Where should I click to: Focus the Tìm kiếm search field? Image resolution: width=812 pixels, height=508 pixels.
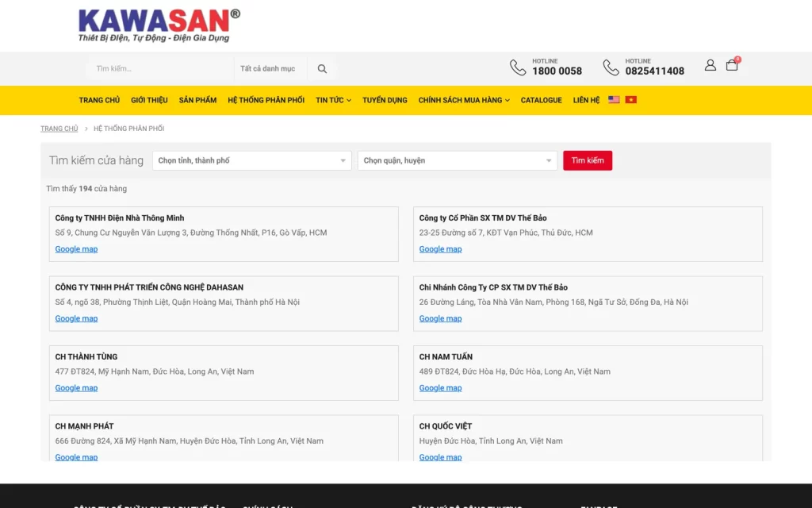(x=160, y=68)
